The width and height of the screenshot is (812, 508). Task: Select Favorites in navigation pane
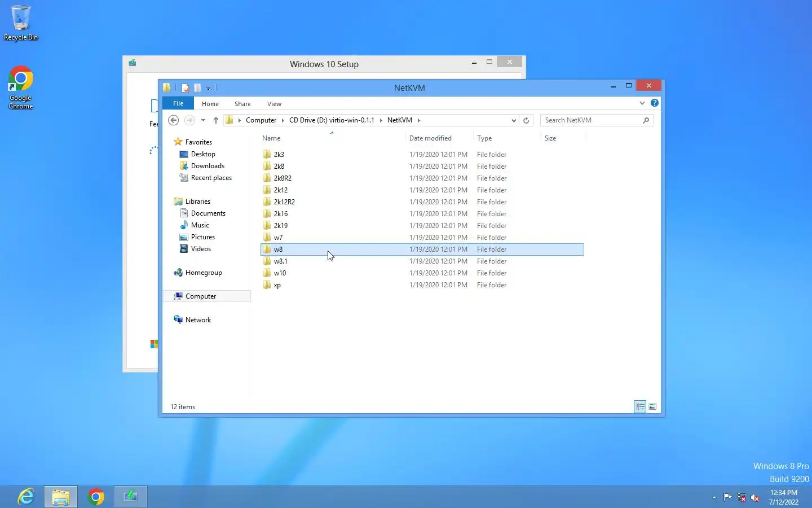coord(198,142)
